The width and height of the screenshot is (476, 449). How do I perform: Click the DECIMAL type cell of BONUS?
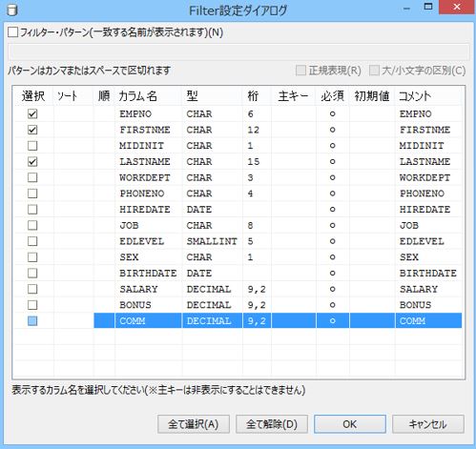(x=213, y=305)
